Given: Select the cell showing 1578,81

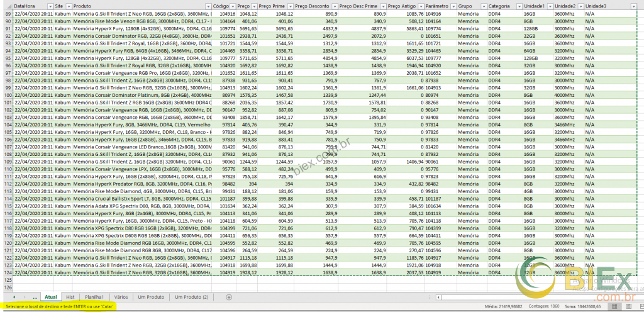Looking at the screenshot, I should pos(363,103).
